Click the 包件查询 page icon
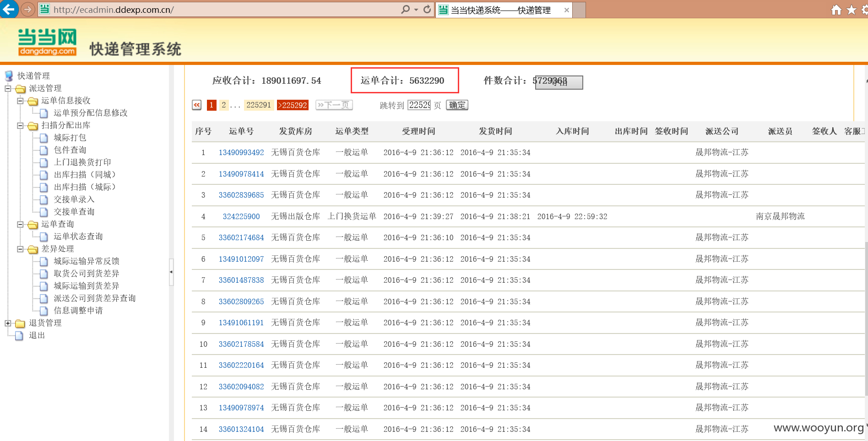 point(44,150)
